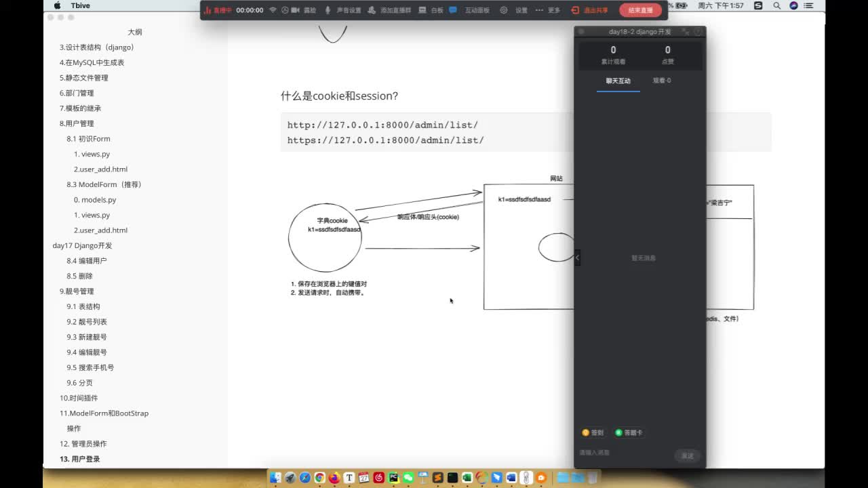Click the 发送 send button
This screenshot has width=868, height=488.
click(x=688, y=455)
